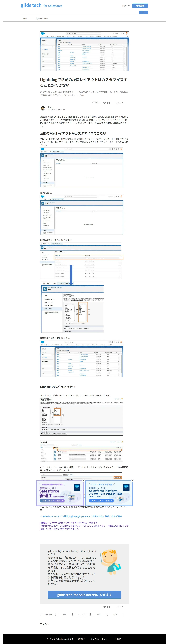Image resolution: width=169 pixels, height=644 pixels.
Task: Open the プライバシーポリシー footer link
Action: pos(100,639)
